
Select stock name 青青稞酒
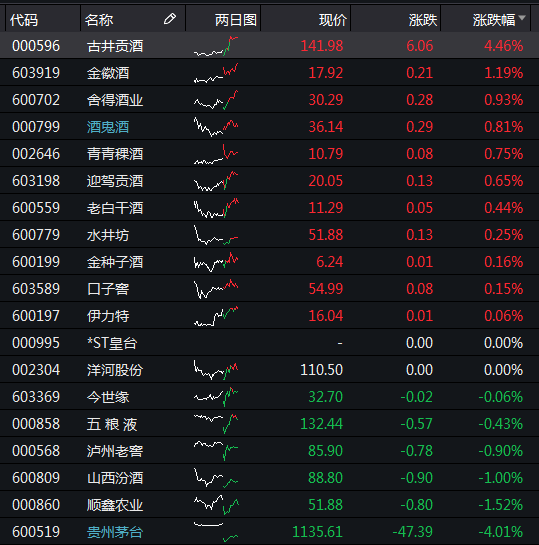tap(115, 154)
